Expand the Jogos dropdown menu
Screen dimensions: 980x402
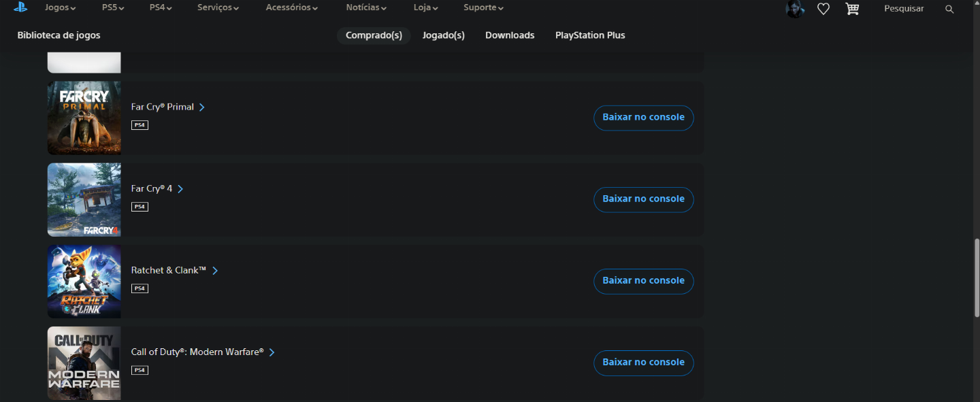pyautogui.click(x=60, y=8)
